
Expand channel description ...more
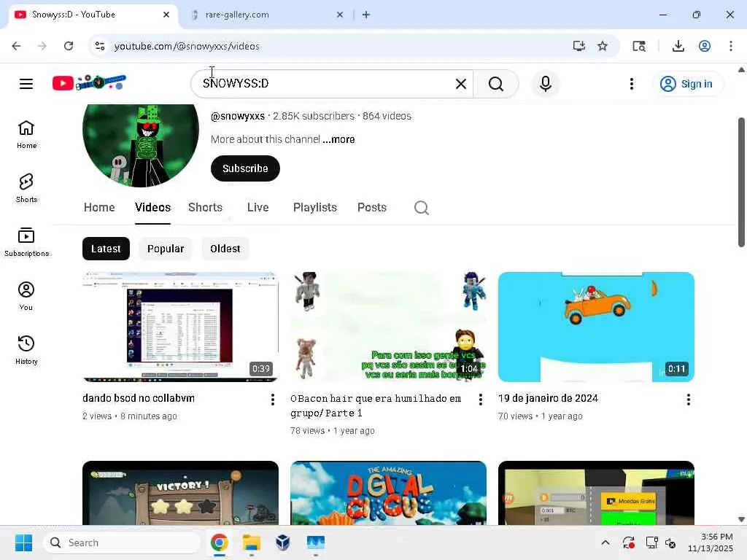[338, 139]
